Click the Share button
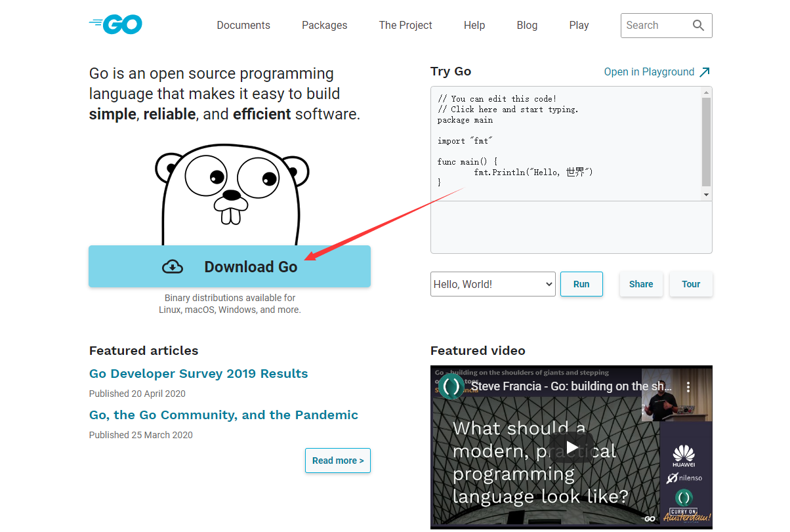This screenshot has height=532, width=790. [x=641, y=284]
